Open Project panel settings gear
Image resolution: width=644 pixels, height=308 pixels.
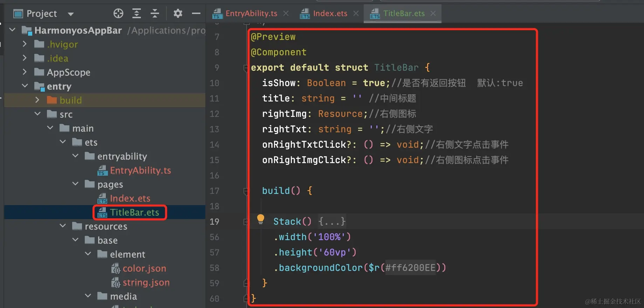[x=178, y=14]
